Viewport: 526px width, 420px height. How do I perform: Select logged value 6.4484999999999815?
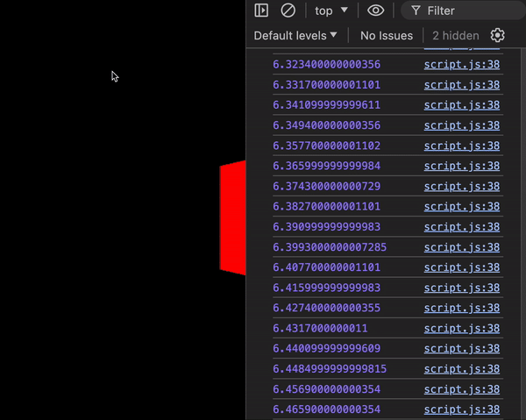[330, 369]
